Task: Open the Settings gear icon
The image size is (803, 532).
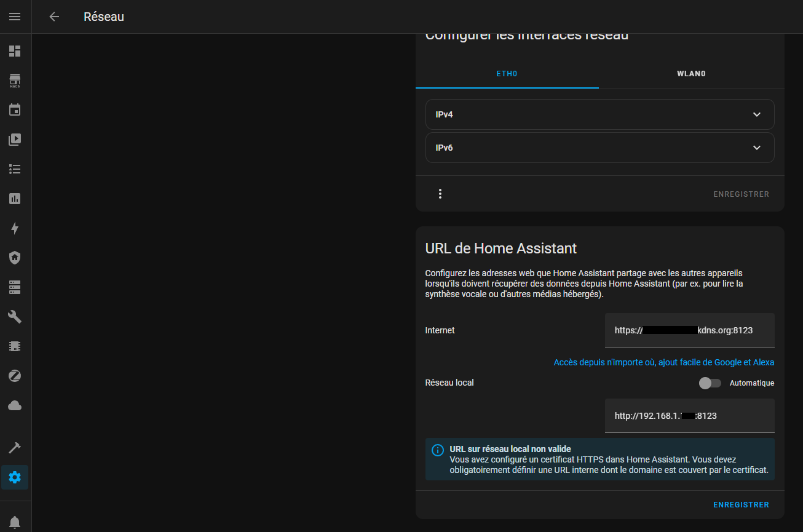Action: click(15, 477)
